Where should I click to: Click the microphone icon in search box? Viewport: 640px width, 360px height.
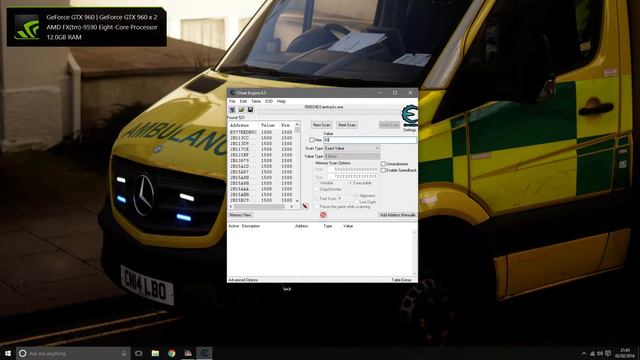pos(124,353)
